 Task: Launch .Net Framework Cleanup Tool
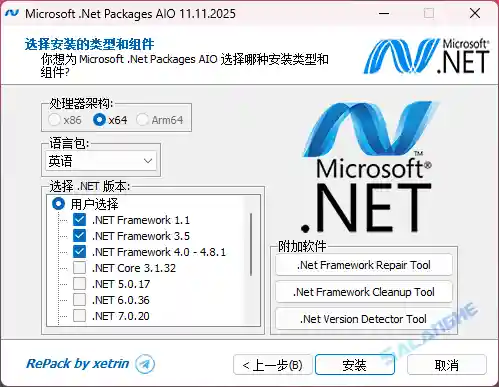[364, 292]
